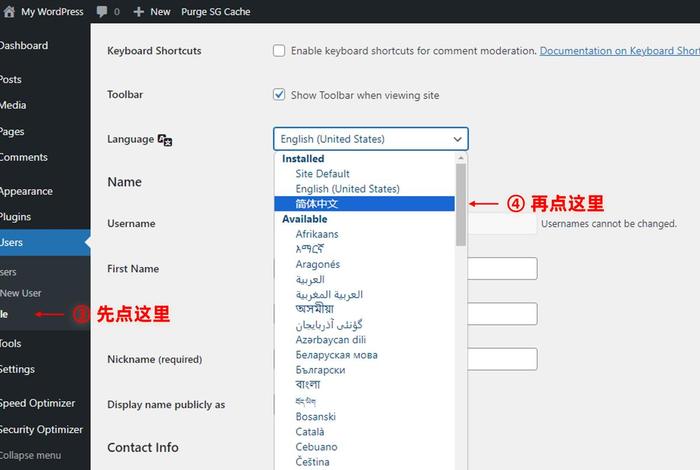Enable keyboard shortcuts for comment moderation
The width and height of the screenshot is (700, 470).
[279, 51]
